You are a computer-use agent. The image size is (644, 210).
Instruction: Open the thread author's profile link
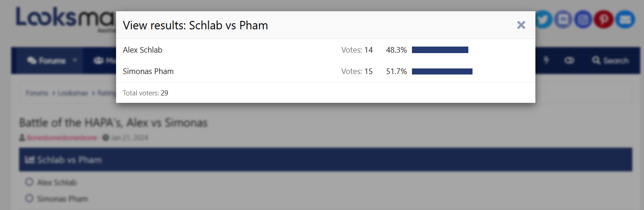tap(62, 138)
